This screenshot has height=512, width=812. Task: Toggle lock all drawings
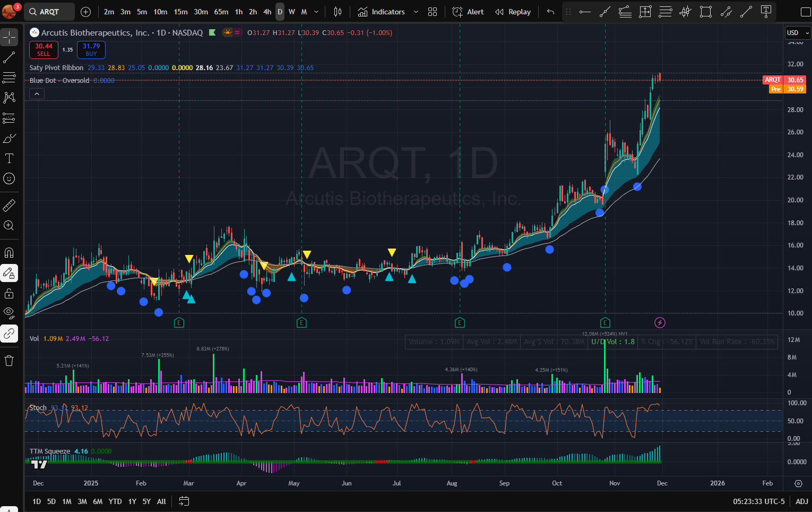9,293
